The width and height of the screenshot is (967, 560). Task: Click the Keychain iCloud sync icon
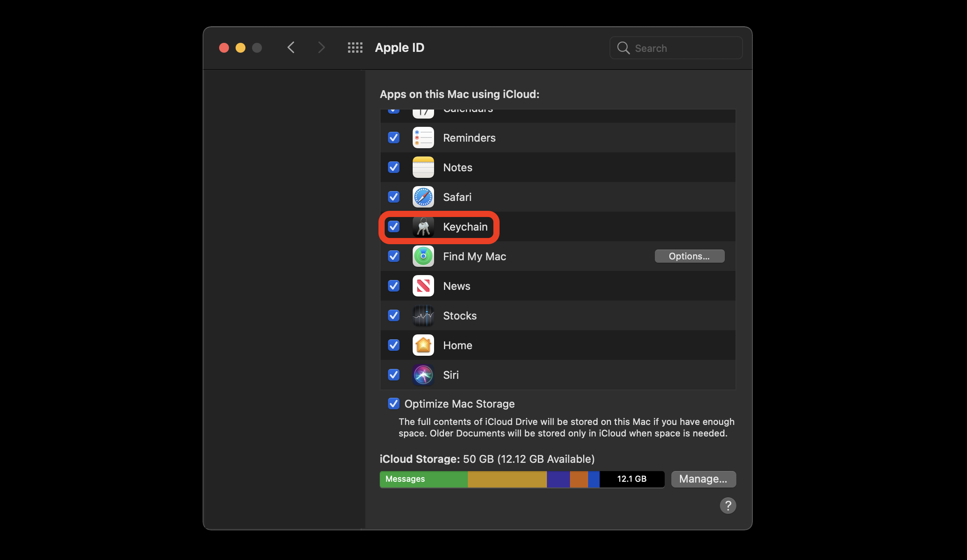(423, 226)
